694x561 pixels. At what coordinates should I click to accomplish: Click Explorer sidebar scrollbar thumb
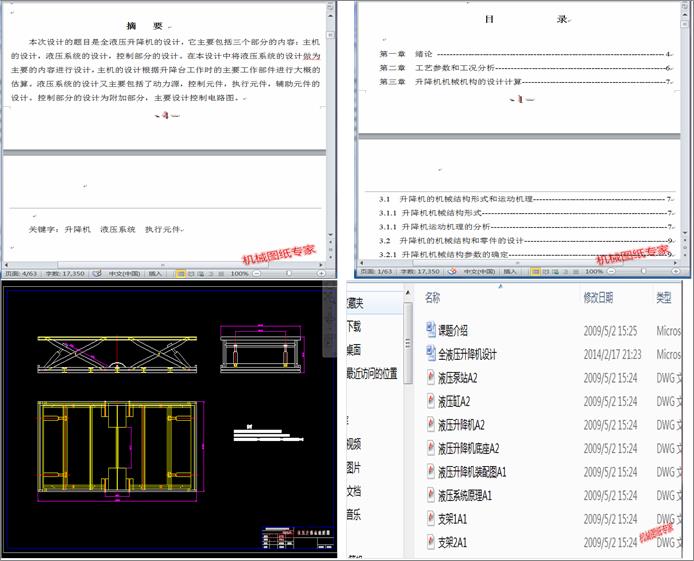pos(408,343)
